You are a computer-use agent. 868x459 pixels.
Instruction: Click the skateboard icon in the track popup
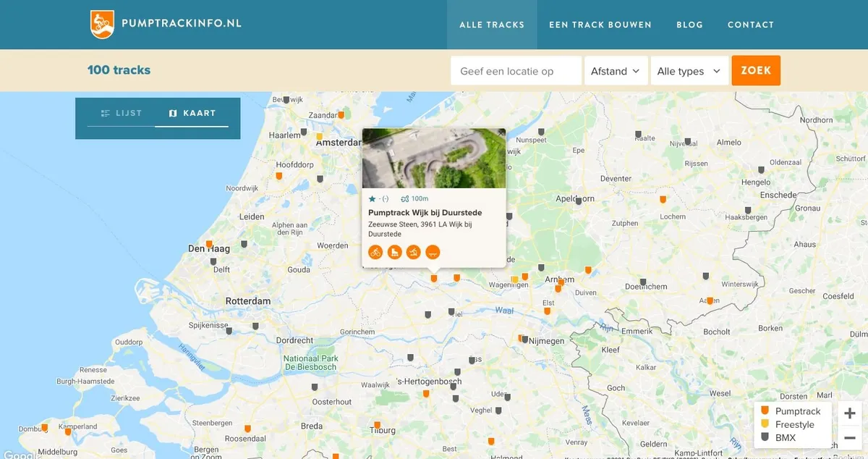click(x=433, y=252)
